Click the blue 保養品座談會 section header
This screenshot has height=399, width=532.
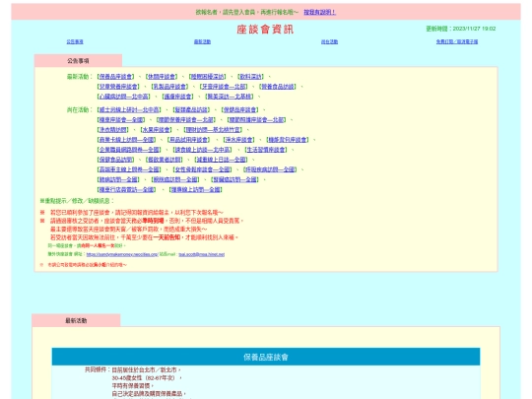coord(266,357)
